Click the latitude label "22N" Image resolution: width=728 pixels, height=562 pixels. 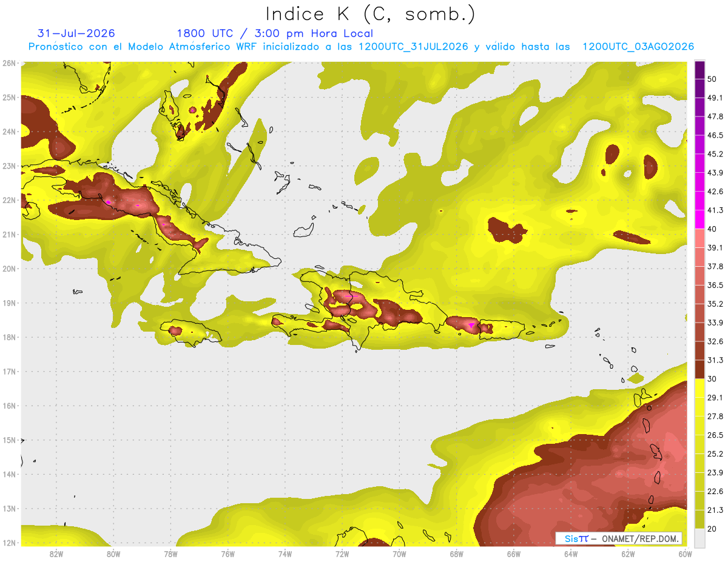tap(9, 200)
